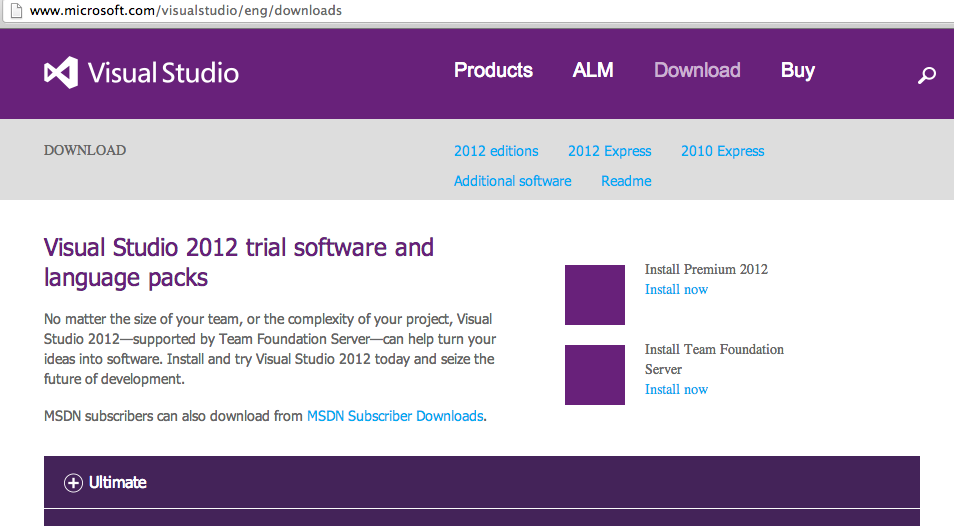Screen dimensions: 954x526
Task: Click Install now under Premium 2012
Action: coord(677,289)
